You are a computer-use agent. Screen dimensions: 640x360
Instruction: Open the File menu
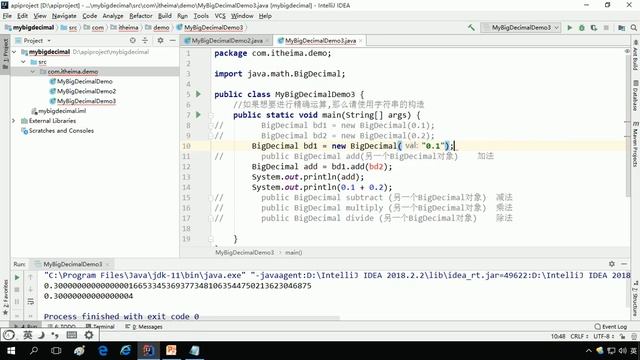point(7,16)
